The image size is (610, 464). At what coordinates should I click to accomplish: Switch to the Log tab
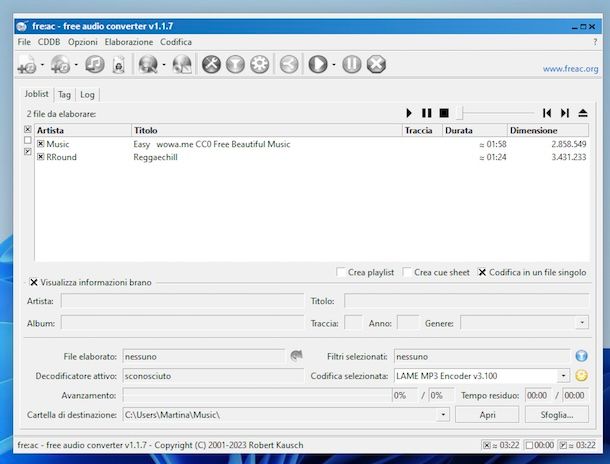[87, 95]
